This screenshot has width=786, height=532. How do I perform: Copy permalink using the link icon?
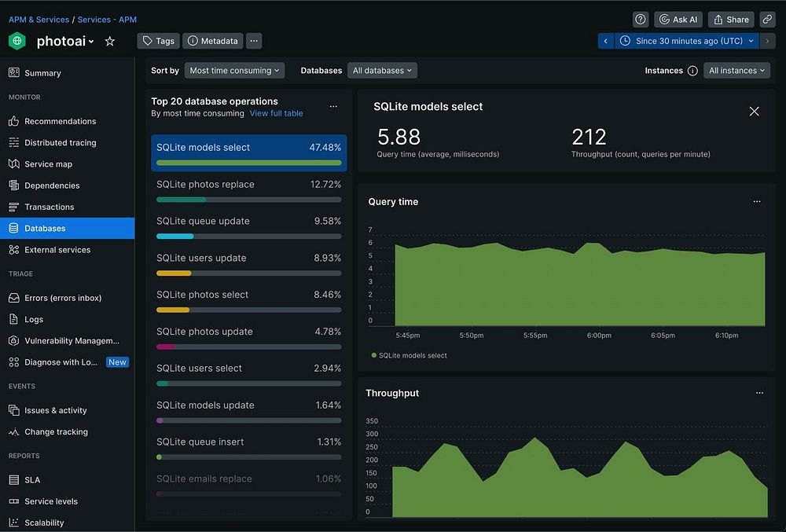pos(767,20)
